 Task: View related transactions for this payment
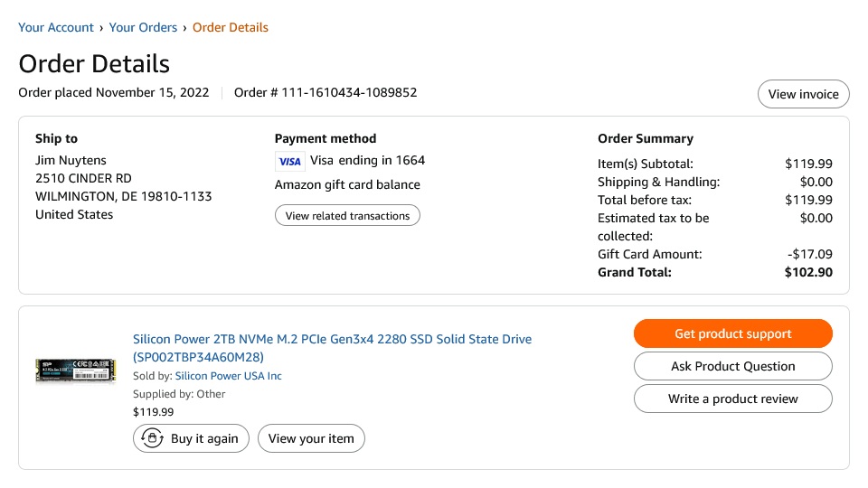347,216
